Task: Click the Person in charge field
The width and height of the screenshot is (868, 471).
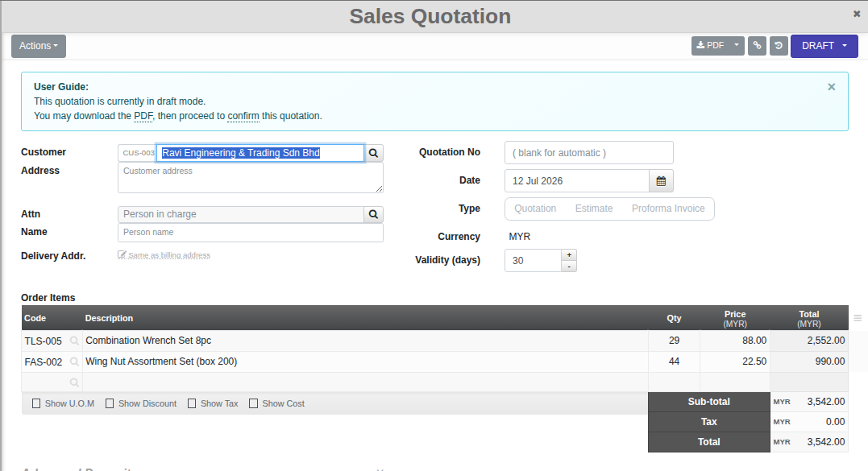Action: [241, 214]
